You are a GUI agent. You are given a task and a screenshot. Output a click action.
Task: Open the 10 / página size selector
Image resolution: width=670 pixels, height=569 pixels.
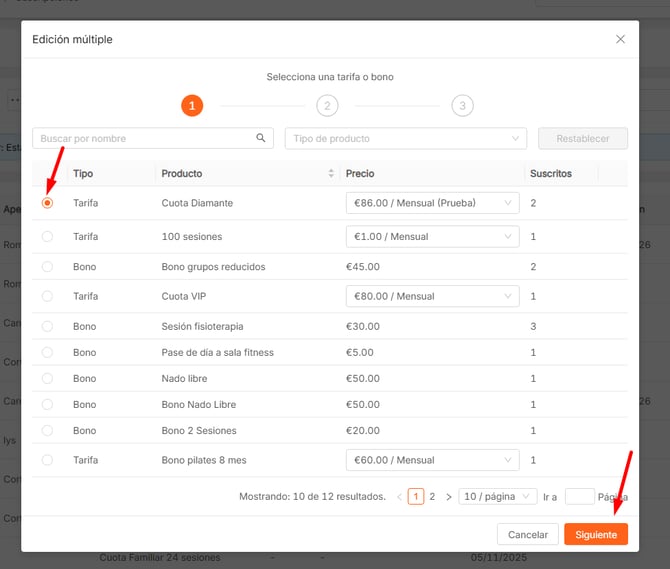[491, 497]
